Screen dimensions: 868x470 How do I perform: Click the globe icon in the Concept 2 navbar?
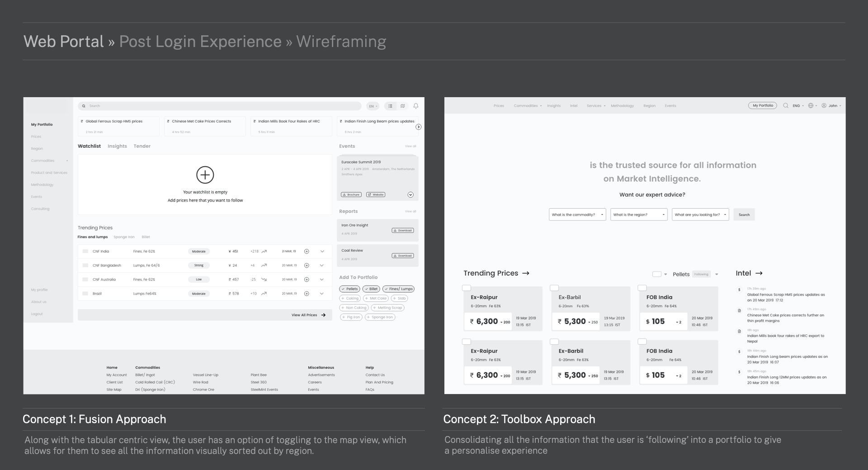[811, 106]
